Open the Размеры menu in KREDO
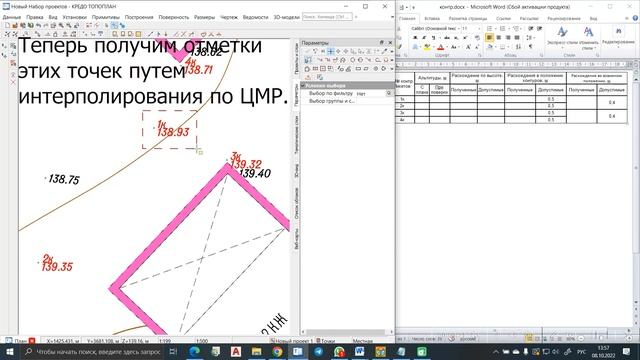 pyautogui.click(x=204, y=17)
